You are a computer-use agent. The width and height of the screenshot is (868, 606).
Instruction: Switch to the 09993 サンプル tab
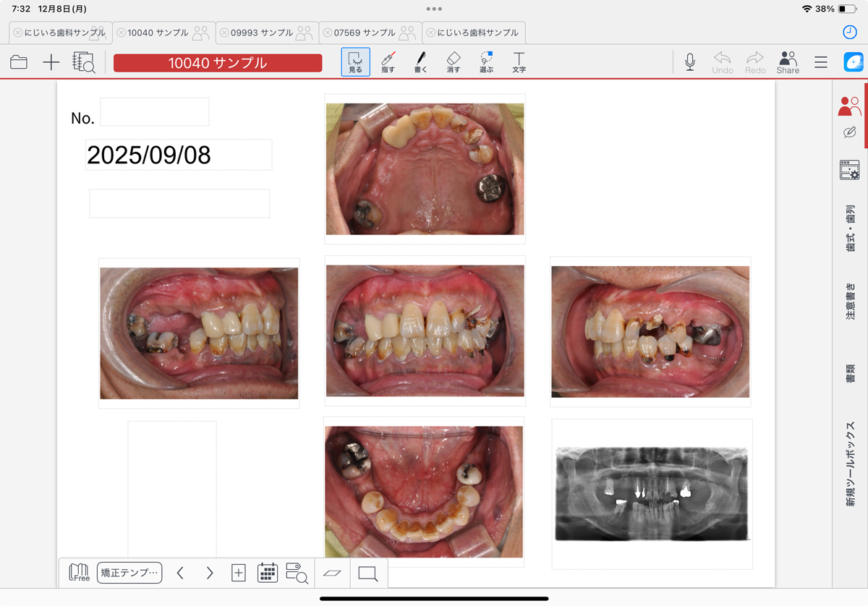[261, 33]
